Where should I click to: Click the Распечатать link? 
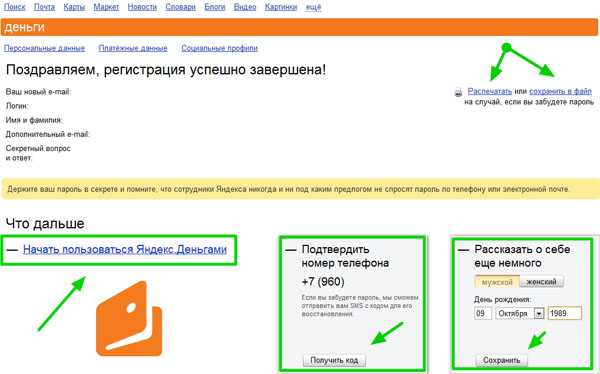490,91
